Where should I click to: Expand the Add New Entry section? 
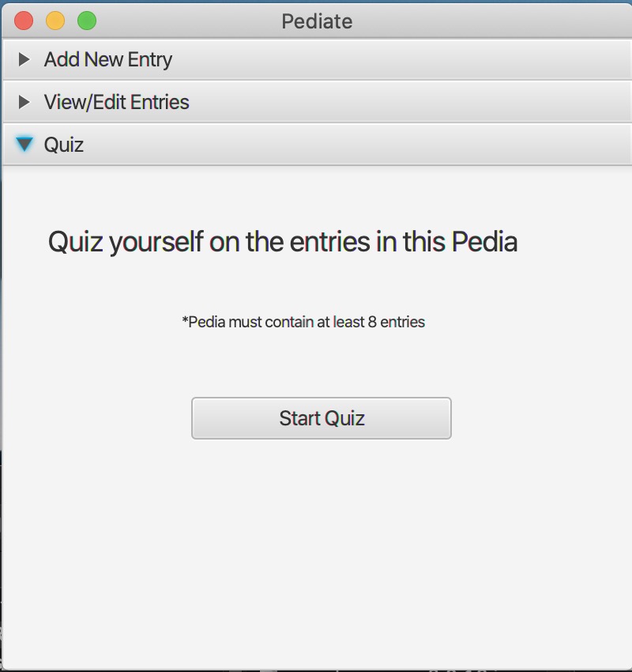pyautogui.click(x=109, y=59)
